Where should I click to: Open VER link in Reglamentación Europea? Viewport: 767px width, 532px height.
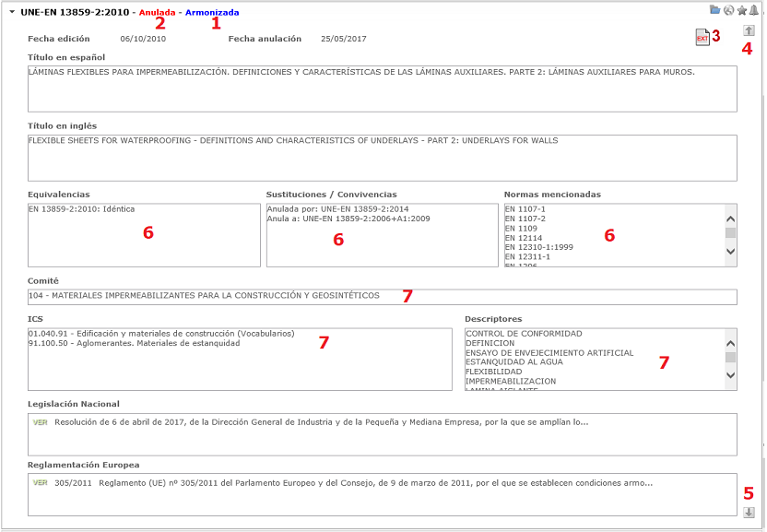[40, 482]
